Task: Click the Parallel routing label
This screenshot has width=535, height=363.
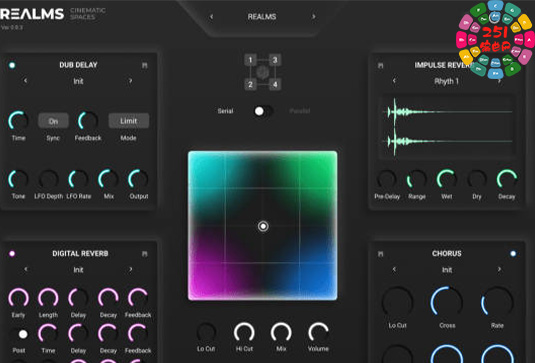Action: [300, 111]
